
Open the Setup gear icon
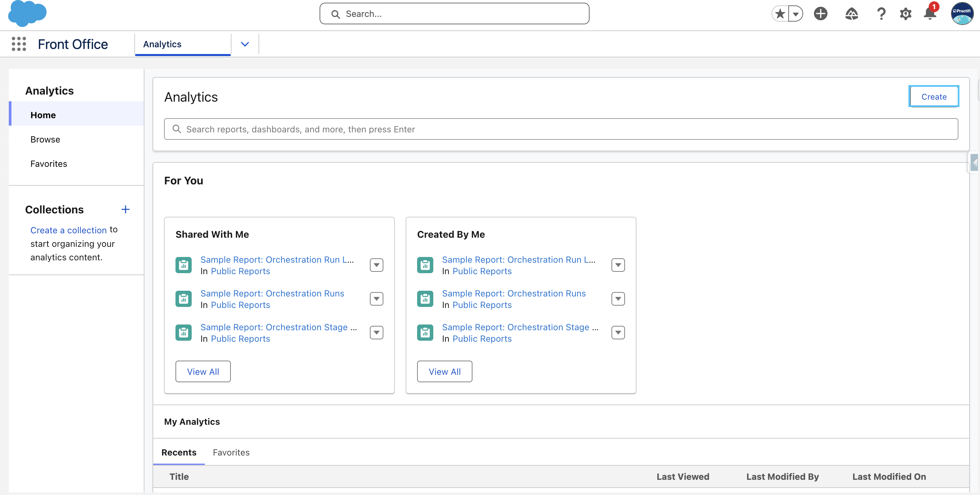coord(905,14)
